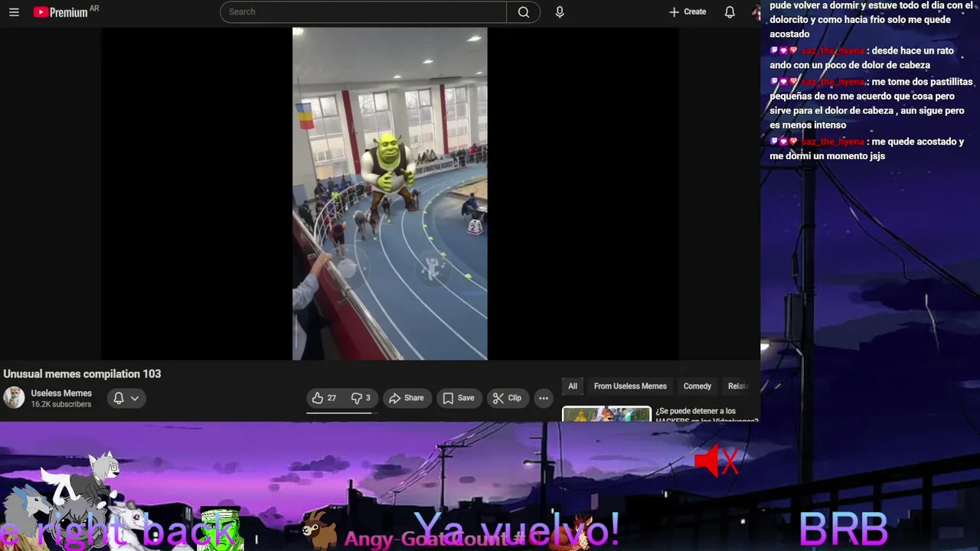980x551 pixels.
Task: Expand the subscription notification bell dropdown
Action: 126,398
